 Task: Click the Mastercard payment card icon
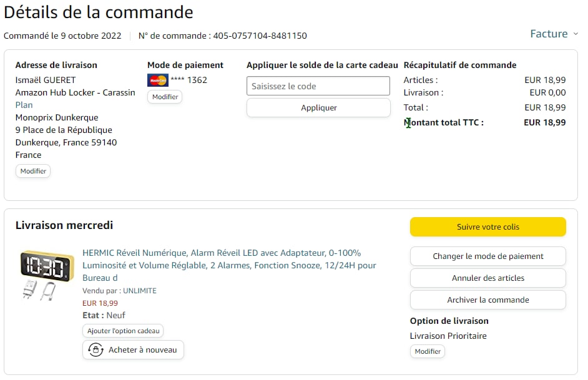(x=158, y=80)
